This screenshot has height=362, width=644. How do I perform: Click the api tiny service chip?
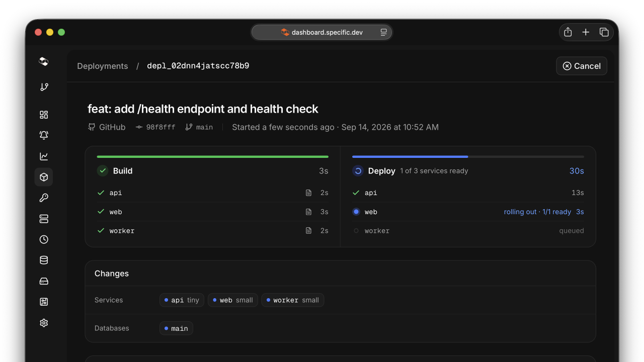click(x=182, y=300)
